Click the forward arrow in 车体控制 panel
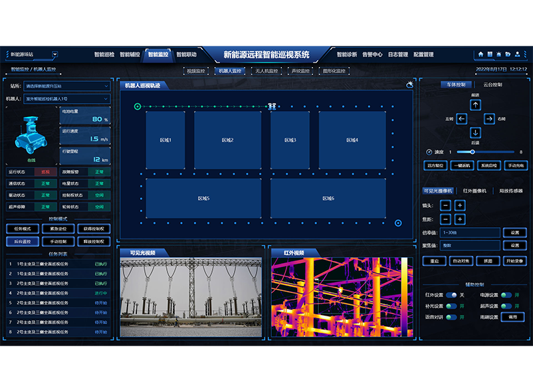 [476, 105]
